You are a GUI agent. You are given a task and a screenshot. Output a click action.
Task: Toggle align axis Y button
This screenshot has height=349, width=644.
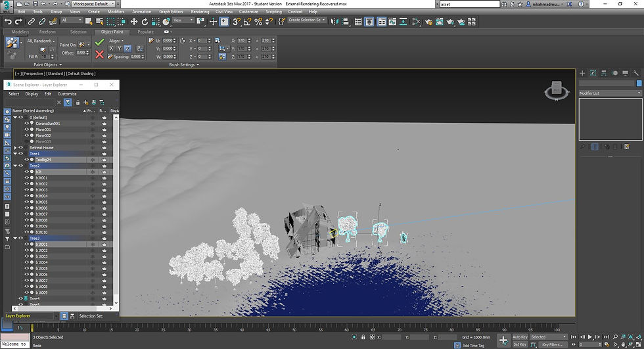(x=120, y=49)
